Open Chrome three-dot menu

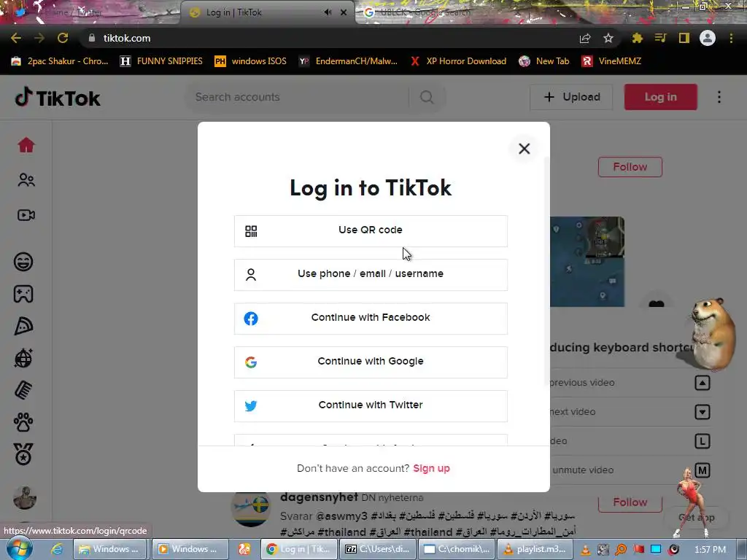[731, 38]
